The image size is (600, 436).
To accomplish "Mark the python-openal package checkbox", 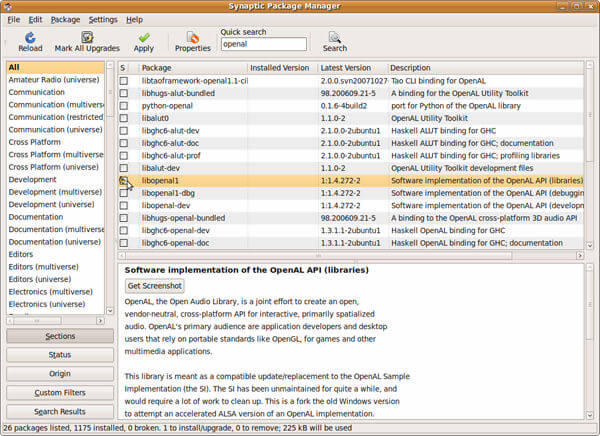I will 124,106.
